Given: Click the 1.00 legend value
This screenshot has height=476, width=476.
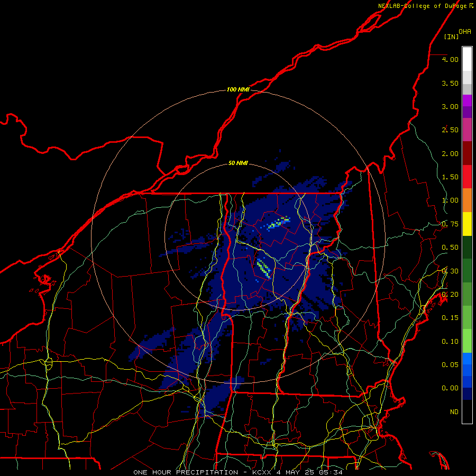Looking at the screenshot, I should point(450,200).
